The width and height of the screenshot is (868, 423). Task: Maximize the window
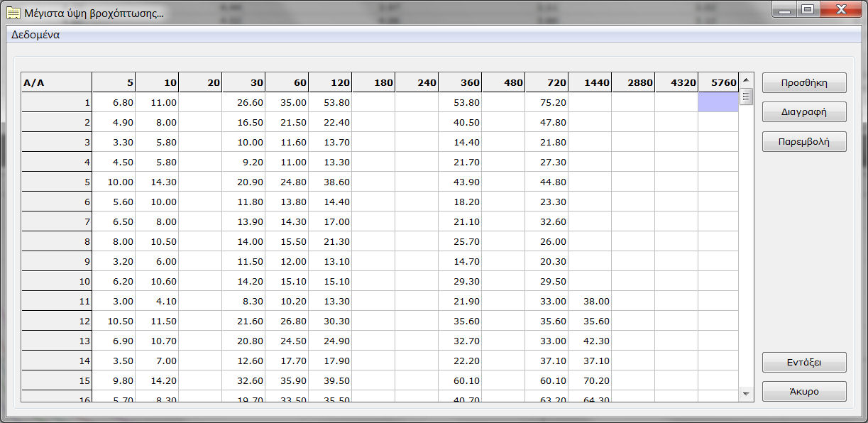807,10
